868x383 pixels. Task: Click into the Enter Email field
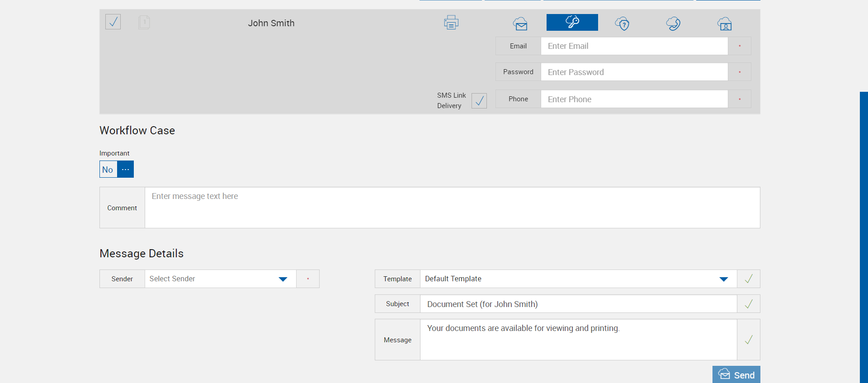pyautogui.click(x=634, y=46)
